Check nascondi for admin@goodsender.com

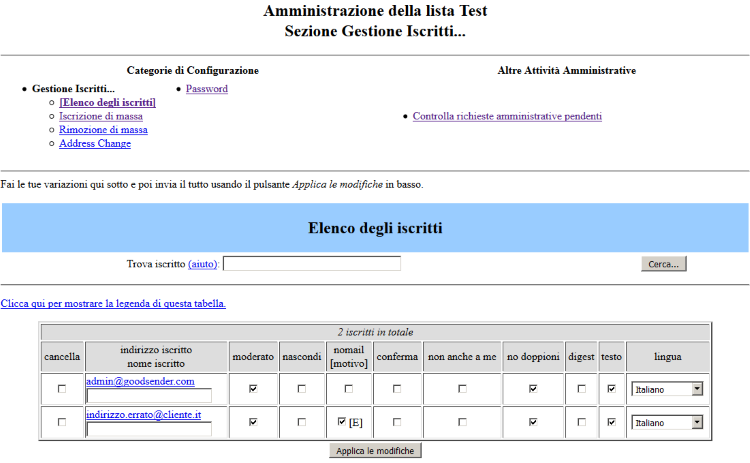point(301,389)
